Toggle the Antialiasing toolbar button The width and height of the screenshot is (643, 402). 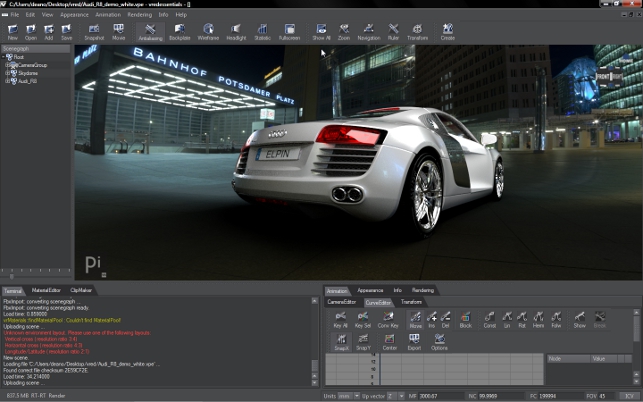[x=150, y=31]
